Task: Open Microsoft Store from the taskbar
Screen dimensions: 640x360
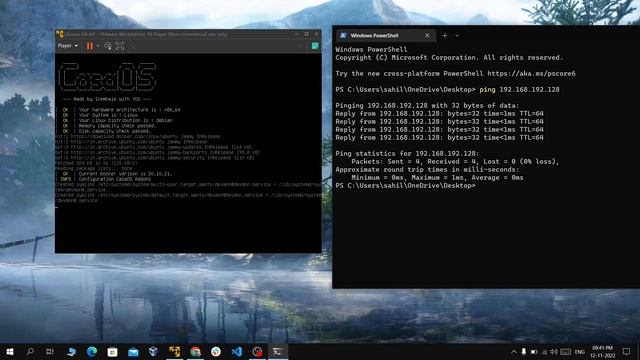Action: point(112,351)
